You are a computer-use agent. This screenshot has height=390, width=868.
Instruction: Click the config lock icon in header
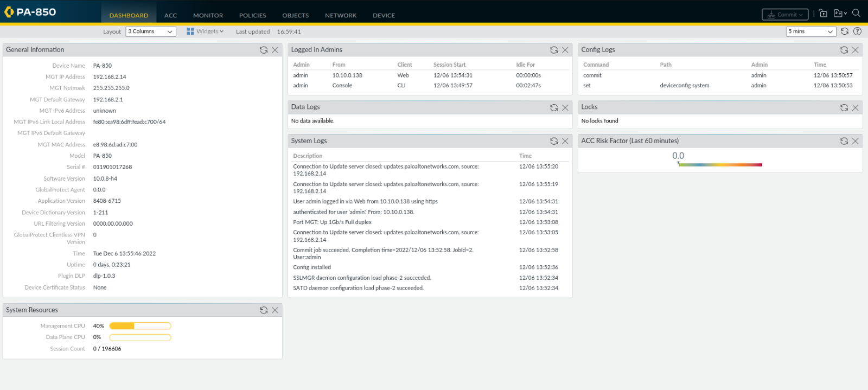(x=823, y=14)
